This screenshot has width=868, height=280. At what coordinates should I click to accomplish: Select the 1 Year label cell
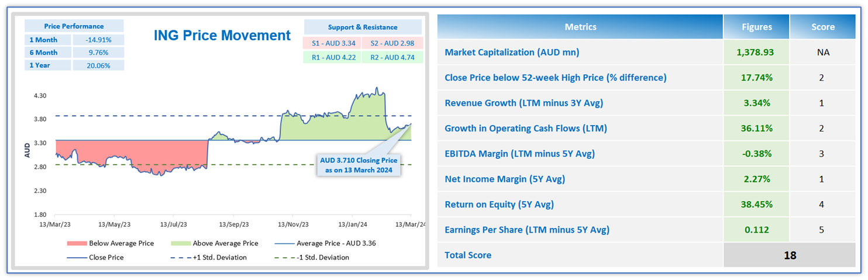click(48, 65)
